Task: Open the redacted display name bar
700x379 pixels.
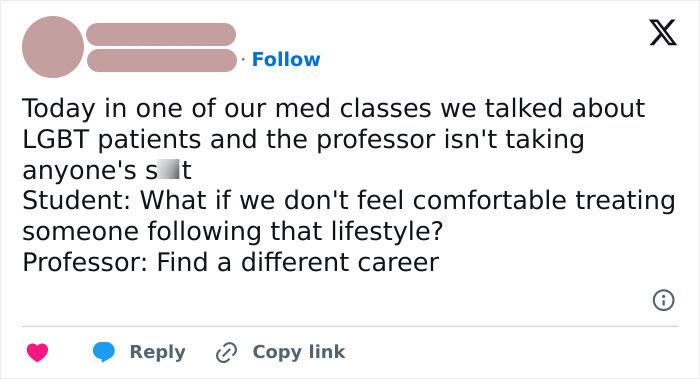Action: click(161, 34)
